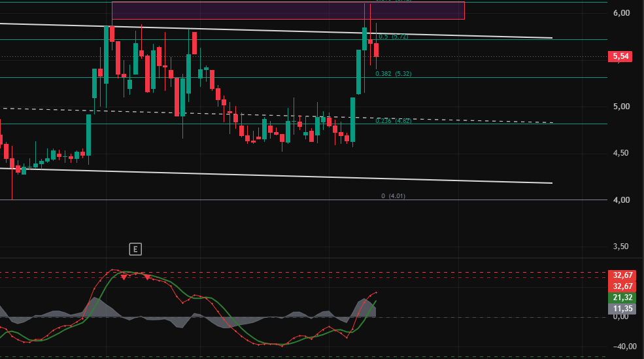Click the 4,50 price axis label
The width and height of the screenshot is (644, 359).
click(620, 153)
